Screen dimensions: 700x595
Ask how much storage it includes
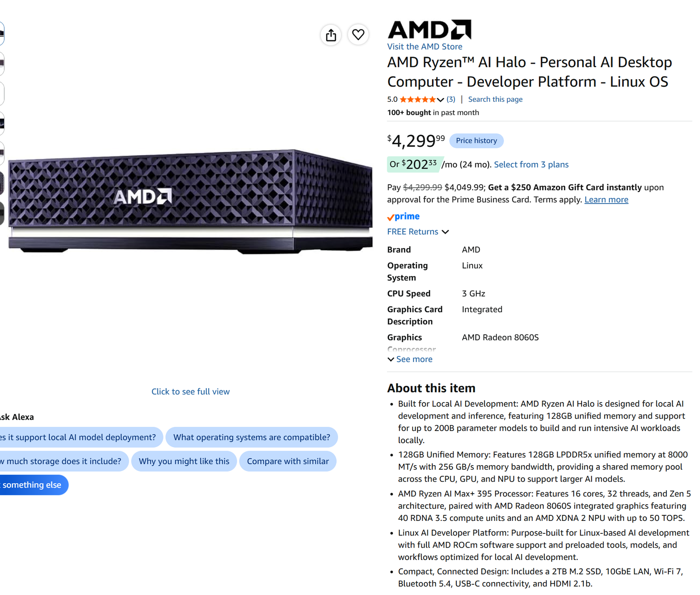pyautogui.click(x=64, y=461)
